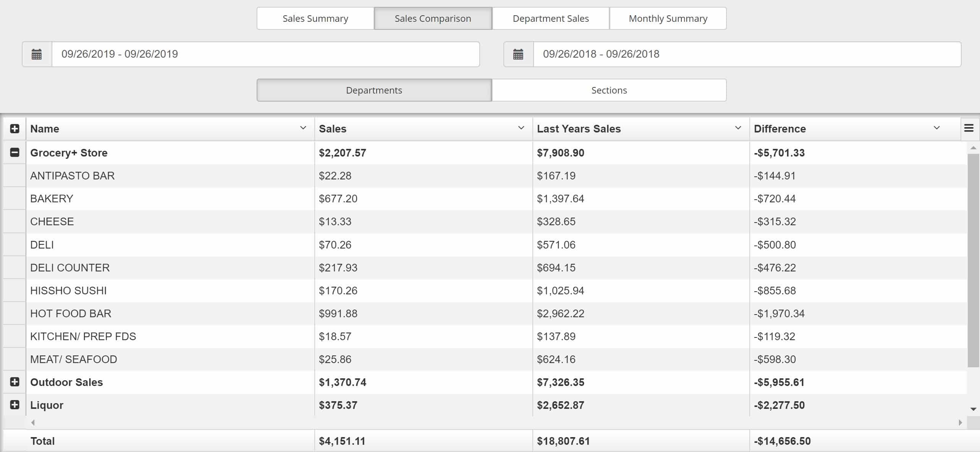Click the calendar icon for 2019 date range
This screenshot has width=980, height=452.
coord(37,54)
